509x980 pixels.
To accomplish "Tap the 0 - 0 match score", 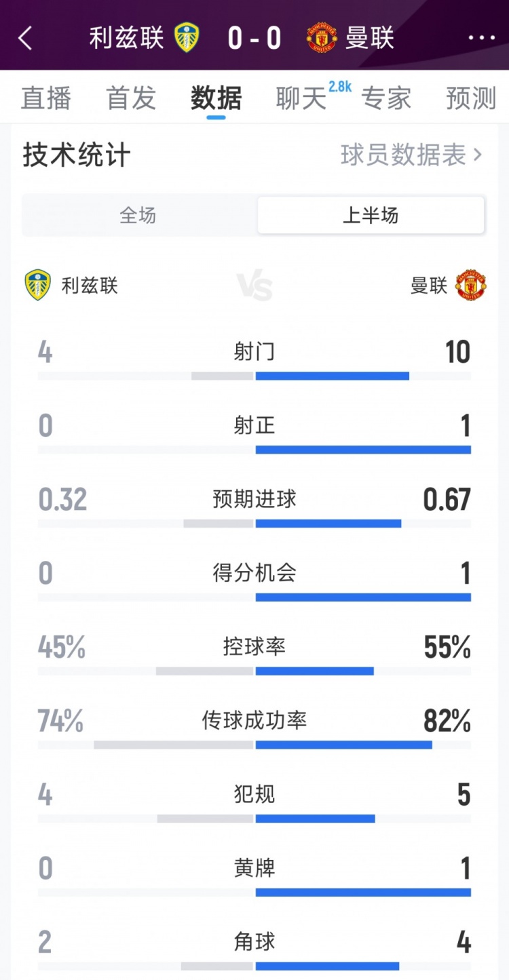I will [x=254, y=38].
